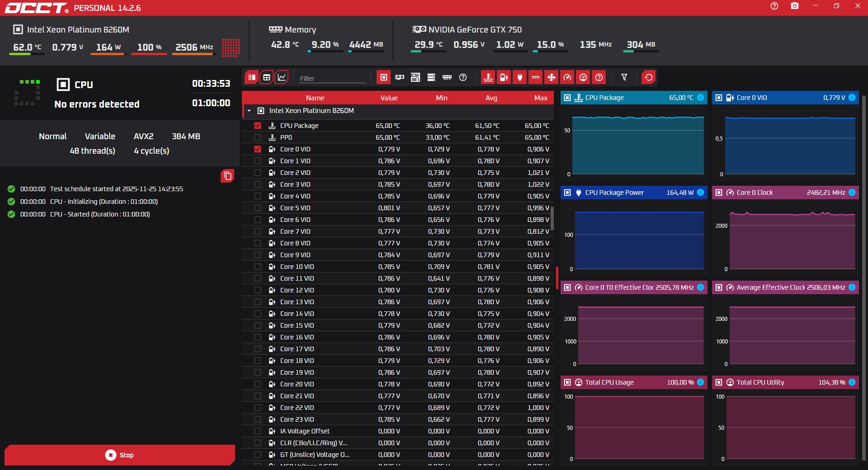Switch to table grid view mode

point(267,77)
